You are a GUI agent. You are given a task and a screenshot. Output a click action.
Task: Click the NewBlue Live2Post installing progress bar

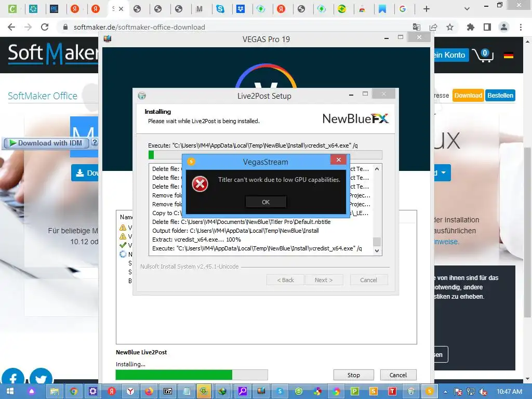click(x=192, y=375)
